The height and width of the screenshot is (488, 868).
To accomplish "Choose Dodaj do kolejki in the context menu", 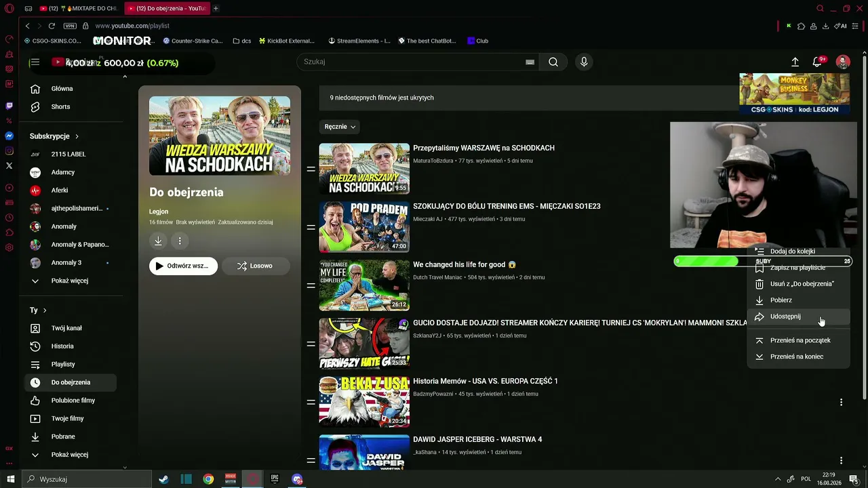I will [798, 251].
